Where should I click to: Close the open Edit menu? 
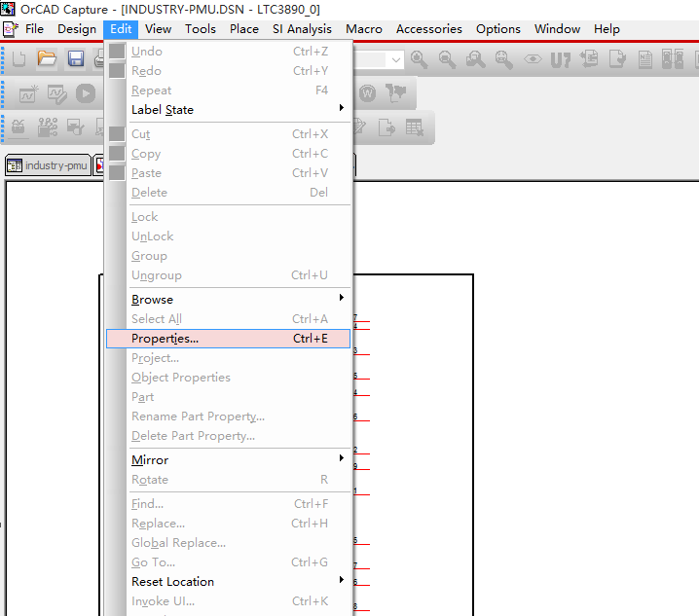(121, 29)
